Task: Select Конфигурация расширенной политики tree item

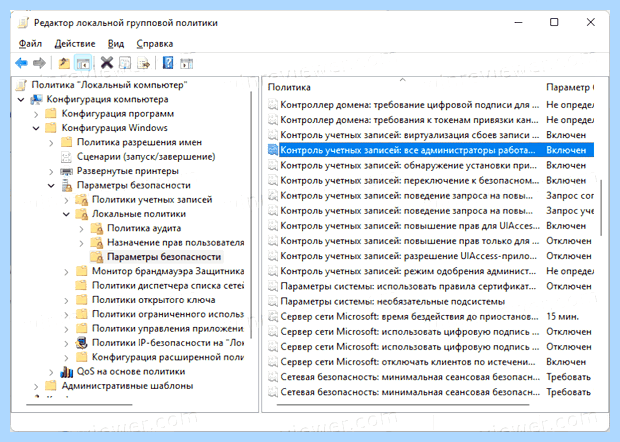Action: tap(168, 357)
